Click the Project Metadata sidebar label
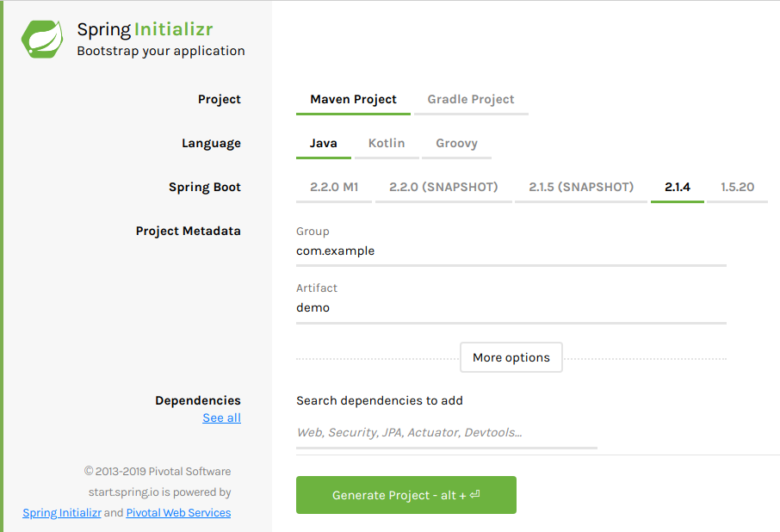Image resolution: width=780 pixels, height=532 pixels. tap(189, 231)
